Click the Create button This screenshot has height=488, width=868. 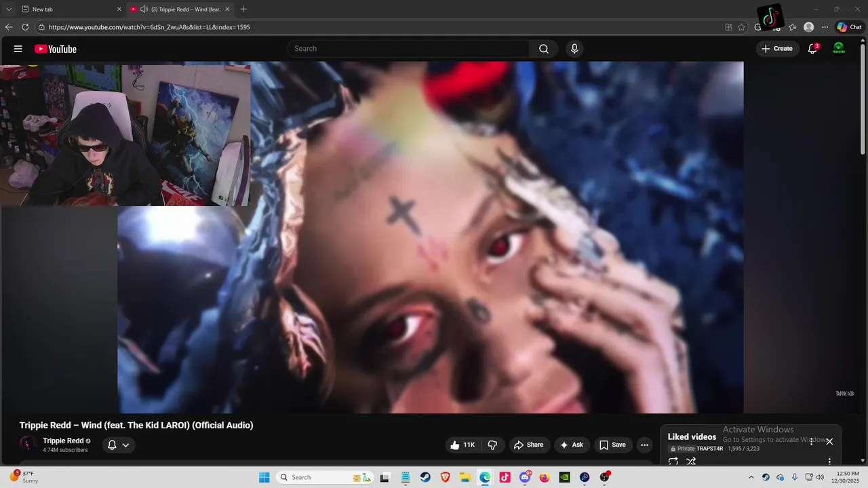coord(777,49)
